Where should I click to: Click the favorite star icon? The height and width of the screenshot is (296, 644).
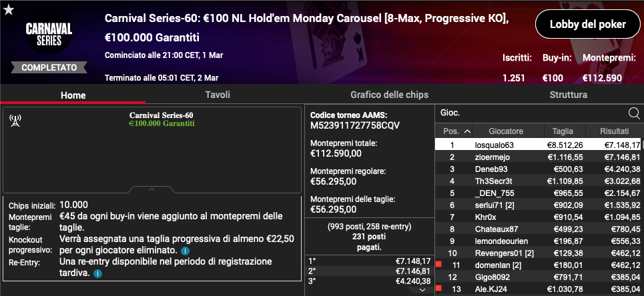point(9,10)
